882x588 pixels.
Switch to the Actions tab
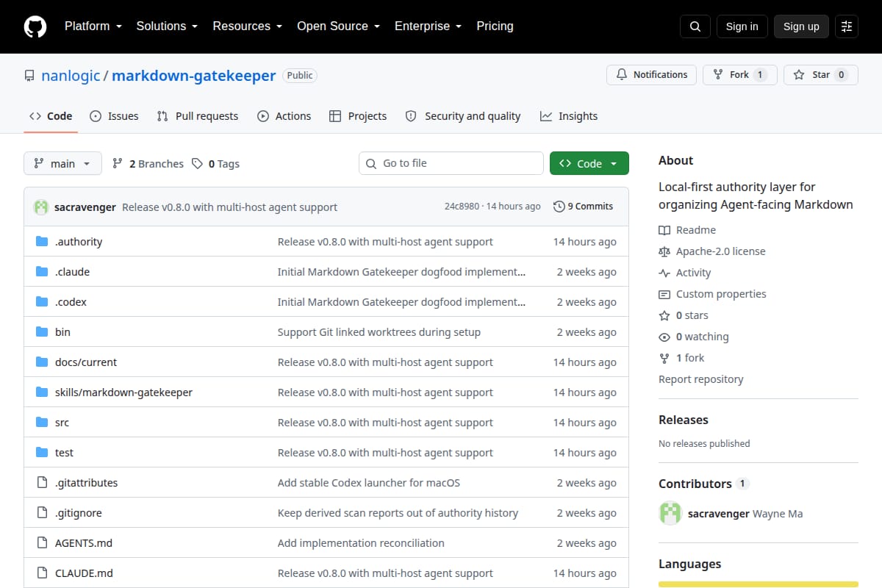click(284, 116)
